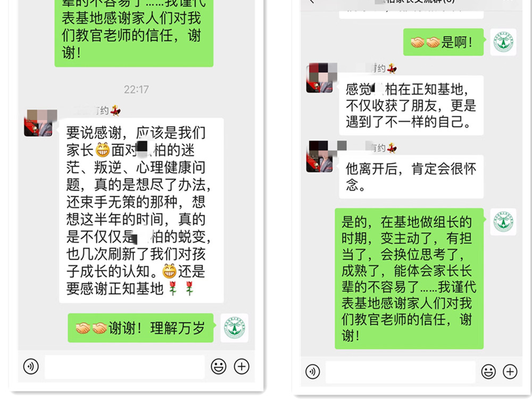532x399 pixels.
Task: Focus the message input field in right chat
Action: pyautogui.click(x=401, y=372)
